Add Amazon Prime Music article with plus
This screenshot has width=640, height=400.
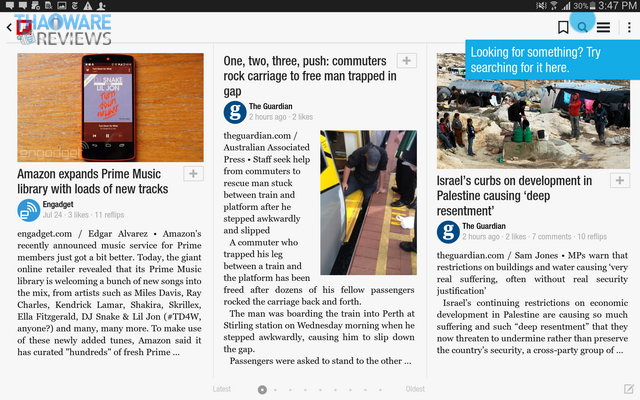tap(193, 174)
